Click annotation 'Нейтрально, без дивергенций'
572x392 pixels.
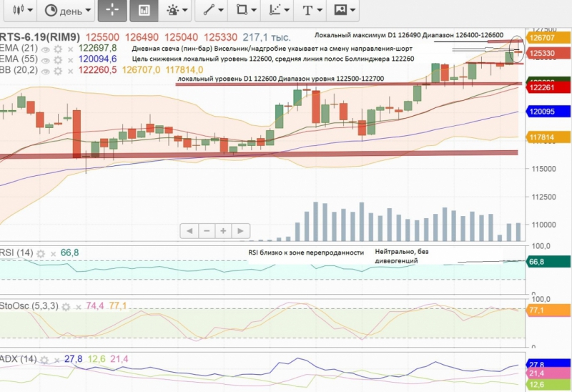tap(402, 256)
